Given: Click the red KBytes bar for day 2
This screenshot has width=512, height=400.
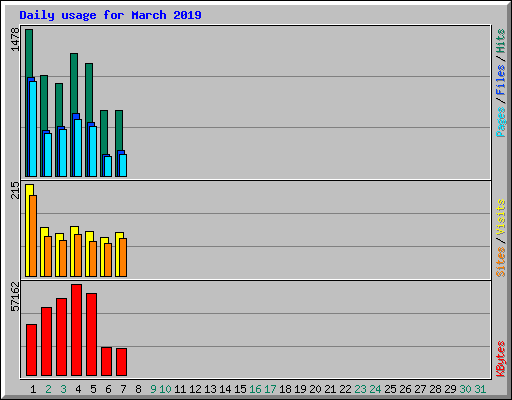Looking at the screenshot, I should coord(46,341).
